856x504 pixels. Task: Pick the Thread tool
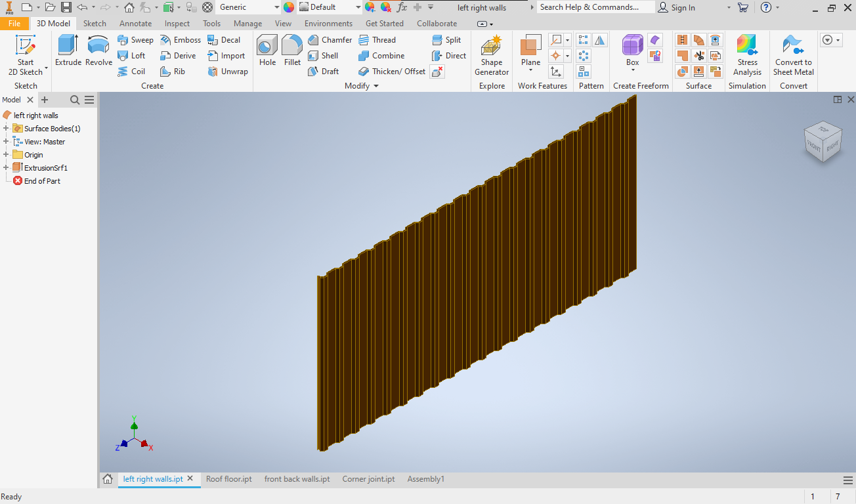tap(377, 40)
